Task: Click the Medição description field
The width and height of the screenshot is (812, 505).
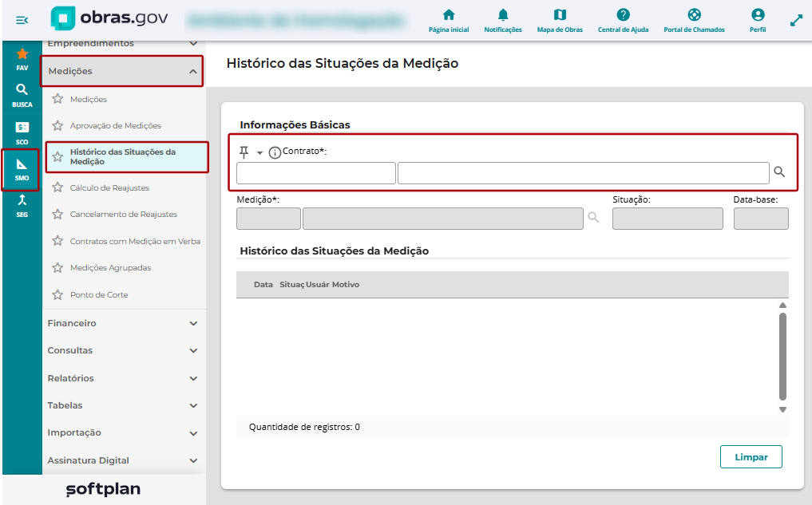Action: pyautogui.click(x=443, y=219)
